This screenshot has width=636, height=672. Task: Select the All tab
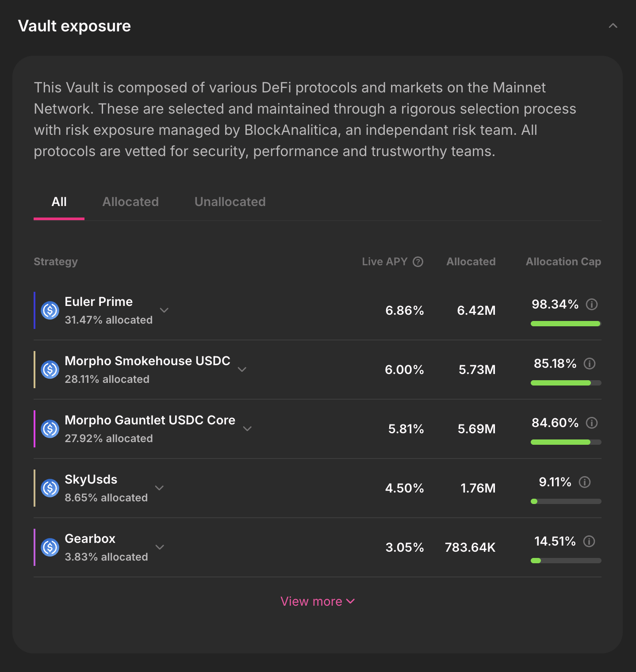59,202
